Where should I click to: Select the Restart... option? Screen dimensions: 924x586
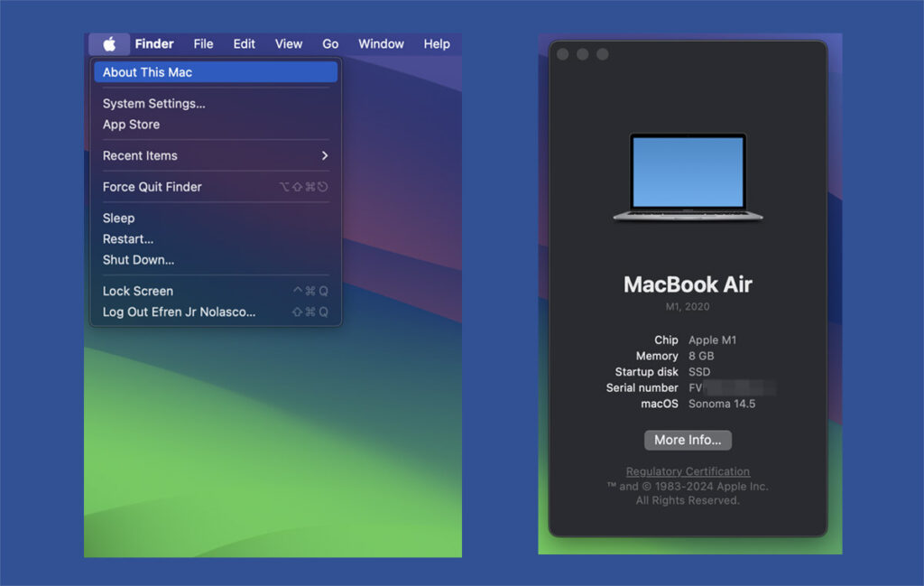click(127, 239)
